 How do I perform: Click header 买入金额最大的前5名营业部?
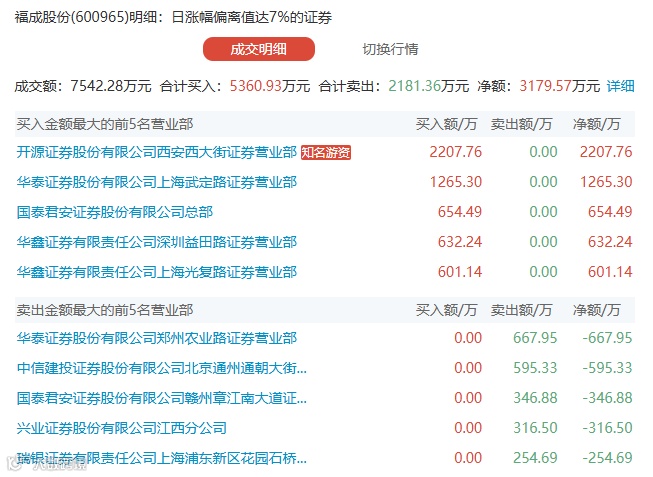105,124
